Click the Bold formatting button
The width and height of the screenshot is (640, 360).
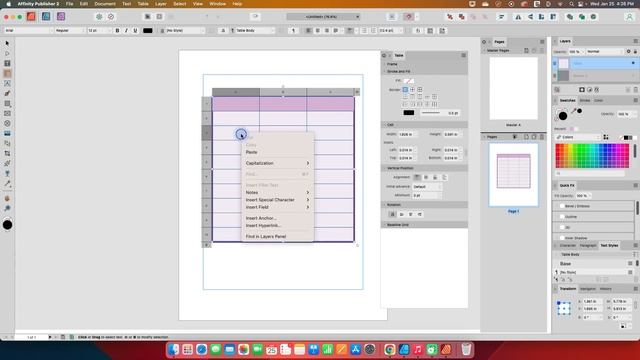pyautogui.click(x=118, y=31)
